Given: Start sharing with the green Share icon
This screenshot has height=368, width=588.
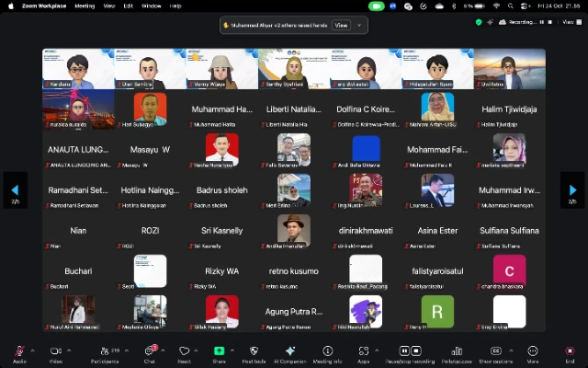Looking at the screenshot, I should [x=219, y=351].
